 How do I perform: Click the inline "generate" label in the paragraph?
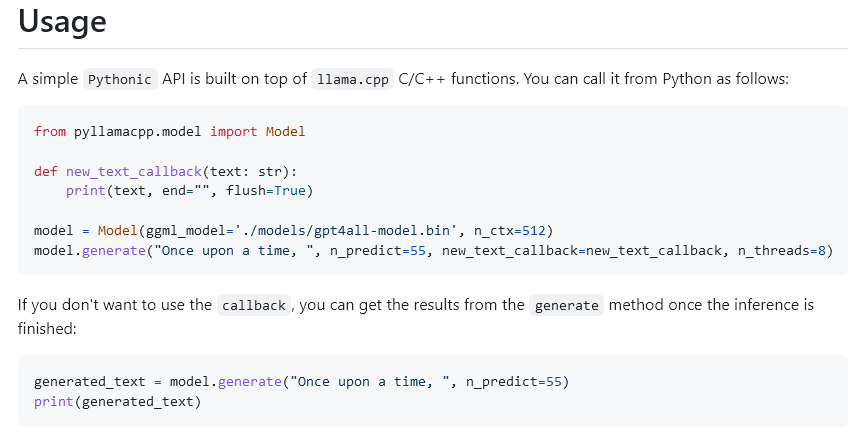pyautogui.click(x=566, y=305)
